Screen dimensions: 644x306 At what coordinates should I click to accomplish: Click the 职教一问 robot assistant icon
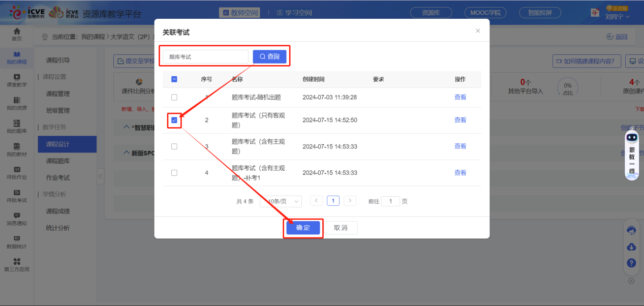pyautogui.click(x=632, y=155)
